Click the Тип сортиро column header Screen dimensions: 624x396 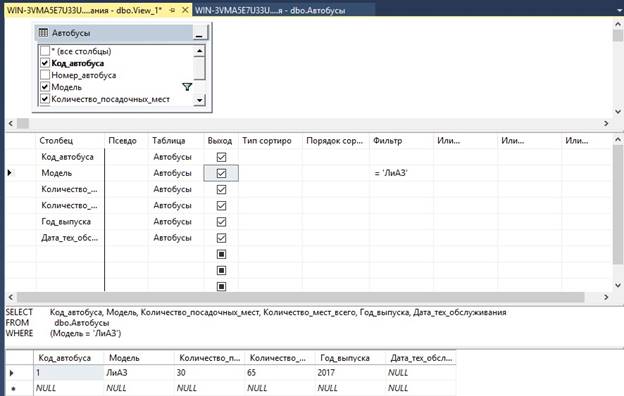click(270, 140)
